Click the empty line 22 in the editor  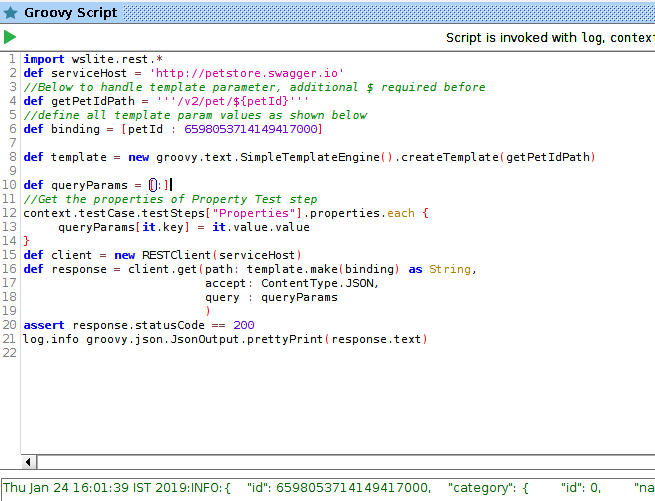coord(200,353)
